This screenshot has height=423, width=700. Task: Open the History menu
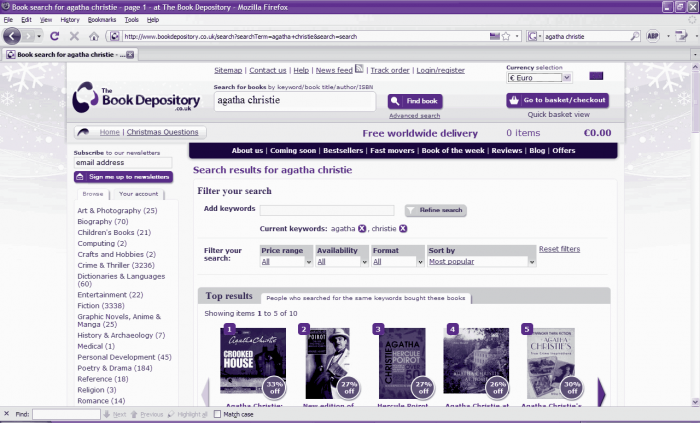70,20
